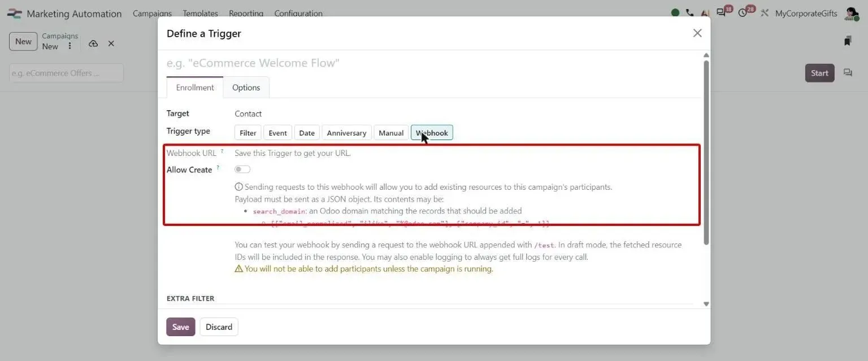868x361 pixels.
Task: Click the 'Save this Trigger to get your URL' text
Action: tap(293, 153)
